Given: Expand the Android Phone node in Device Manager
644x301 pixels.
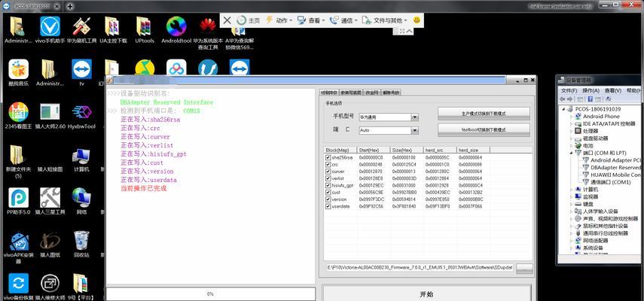Looking at the screenshot, I should coord(571,117).
